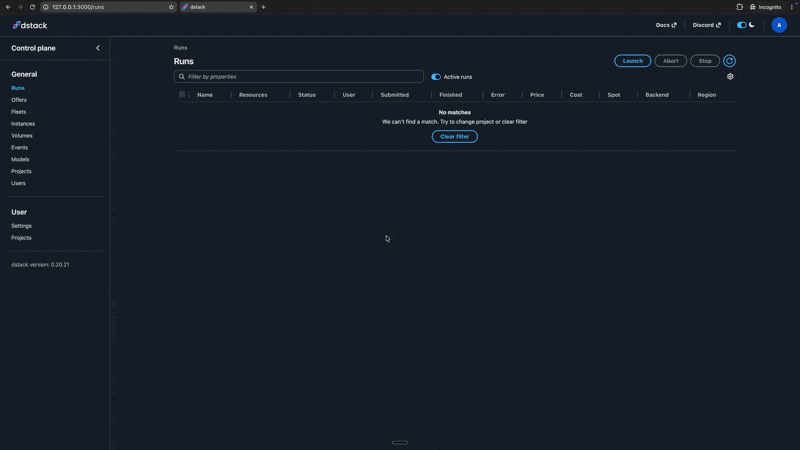Open Models in the sidebar
Screen dimensions: 800x450
tap(20, 159)
